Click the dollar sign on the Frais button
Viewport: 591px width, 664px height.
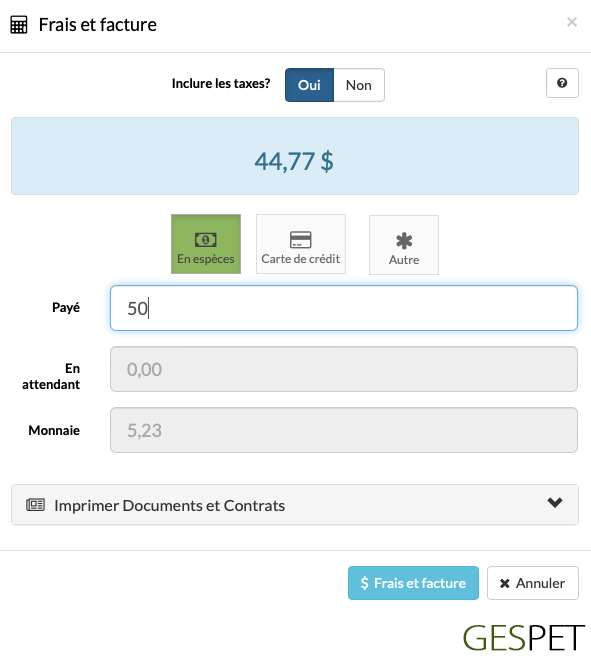(364, 583)
